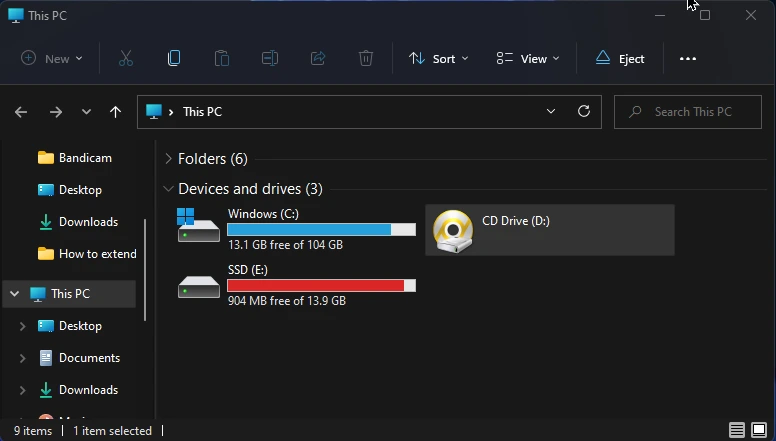
Task: Click the 'Windows (C:)' drive label
Action: point(263,214)
